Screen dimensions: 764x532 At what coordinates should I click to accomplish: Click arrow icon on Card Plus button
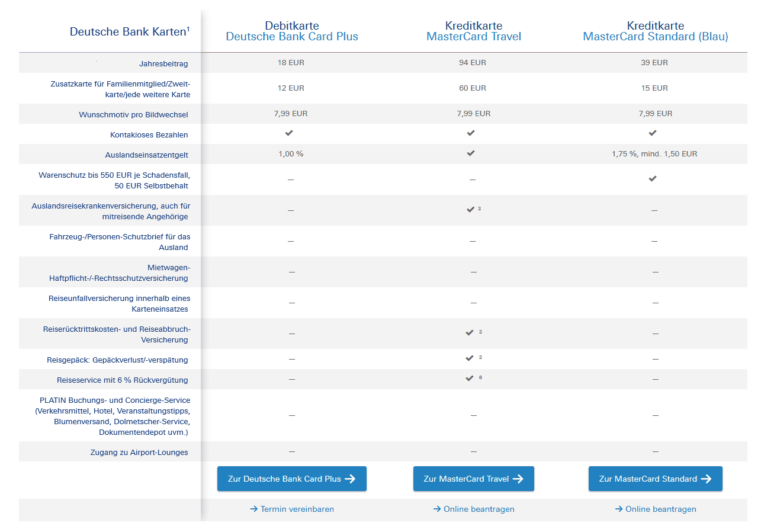click(x=350, y=479)
